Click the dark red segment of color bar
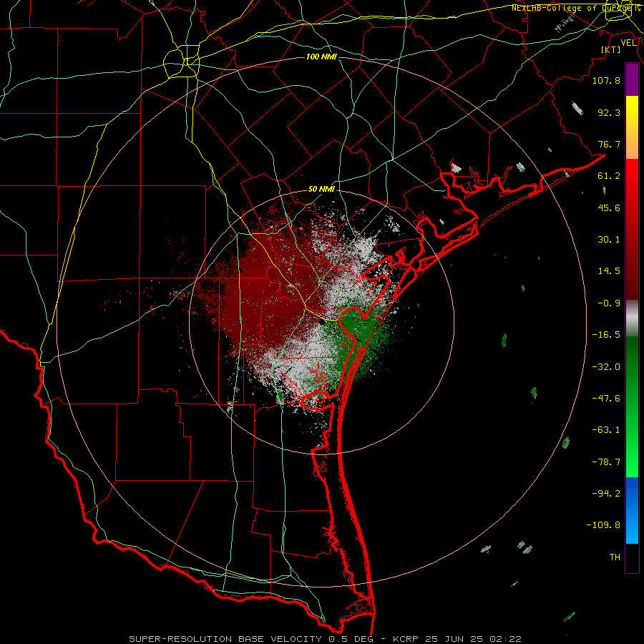Viewport: 644px width, 644px height. click(632, 261)
